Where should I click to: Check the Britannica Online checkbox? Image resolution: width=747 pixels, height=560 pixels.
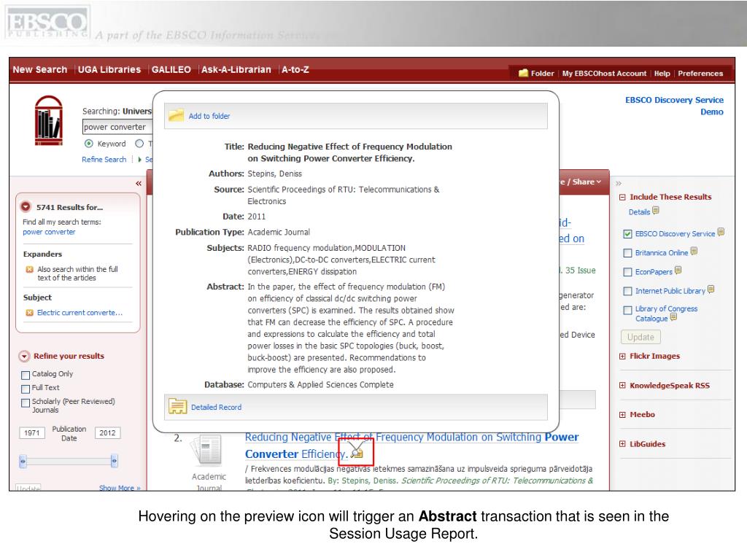point(627,253)
